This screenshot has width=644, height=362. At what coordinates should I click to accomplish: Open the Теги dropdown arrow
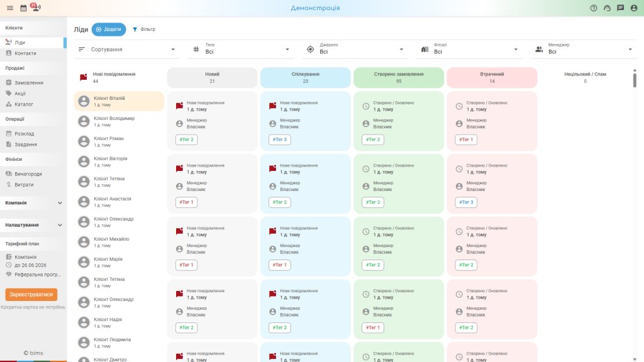click(287, 49)
